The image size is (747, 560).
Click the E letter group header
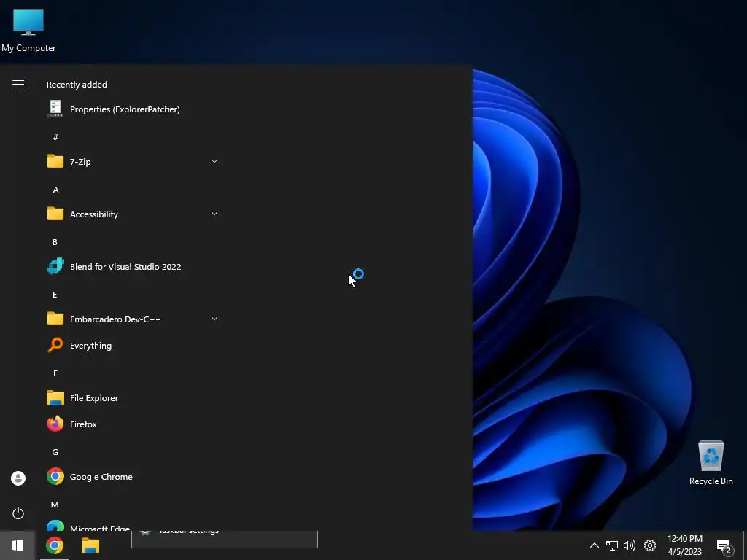tap(55, 295)
